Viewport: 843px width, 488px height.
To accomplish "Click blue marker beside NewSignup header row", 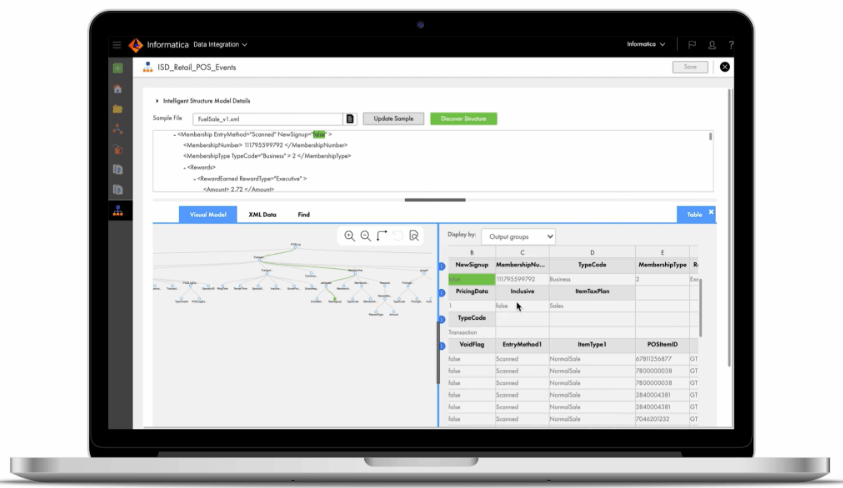I will pyautogui.click(x=442, y=266).
